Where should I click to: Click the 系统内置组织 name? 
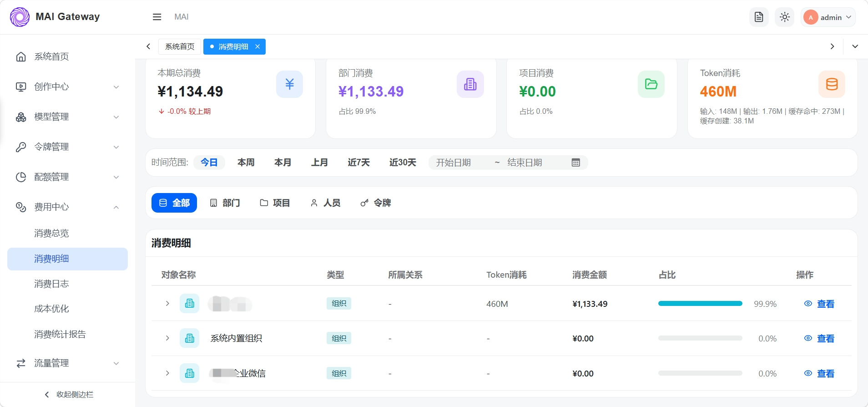(x=236, y=338)
